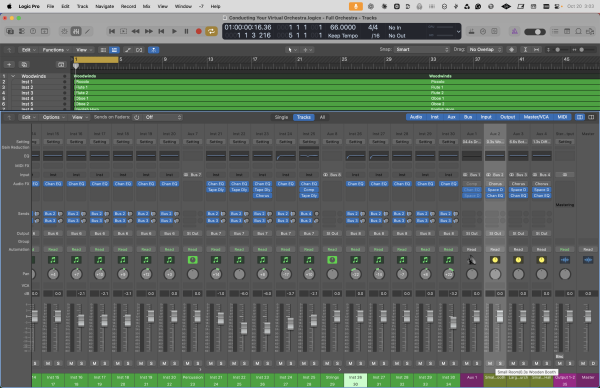Open the Track menu in menu bar
The image size is (600, 388).
[x=82, y=6]
